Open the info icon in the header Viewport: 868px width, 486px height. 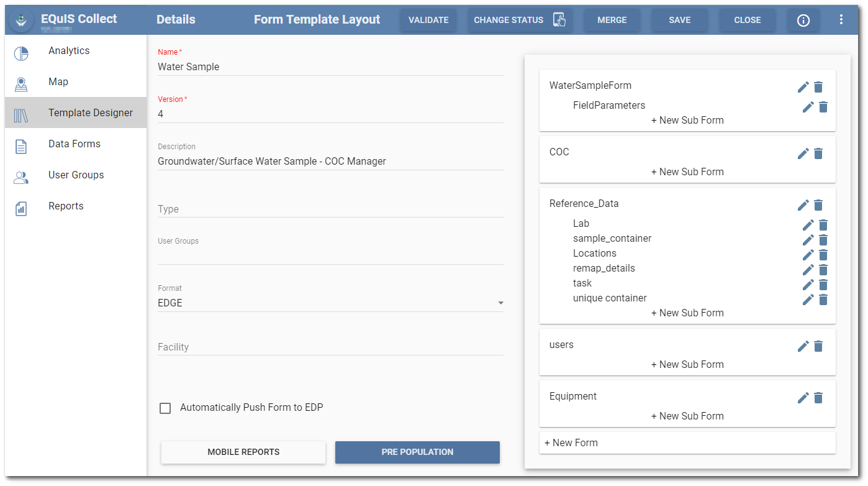click(803, 20)
